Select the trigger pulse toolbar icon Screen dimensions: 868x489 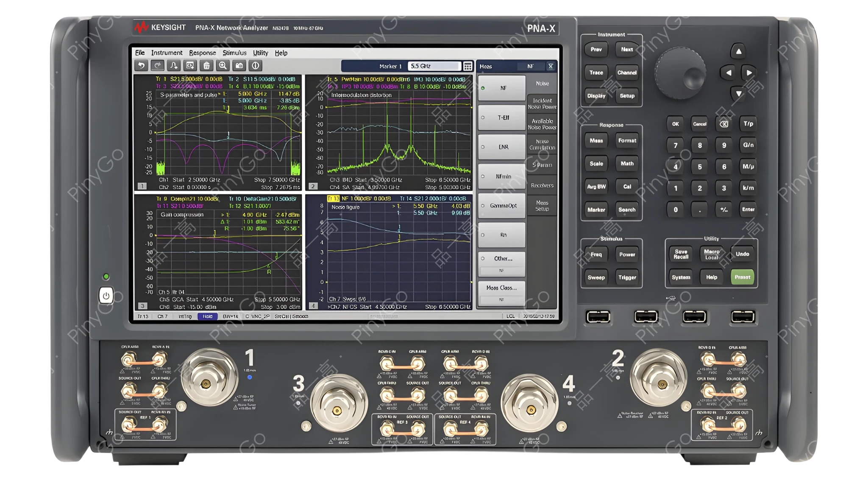[x=175, y=65]
